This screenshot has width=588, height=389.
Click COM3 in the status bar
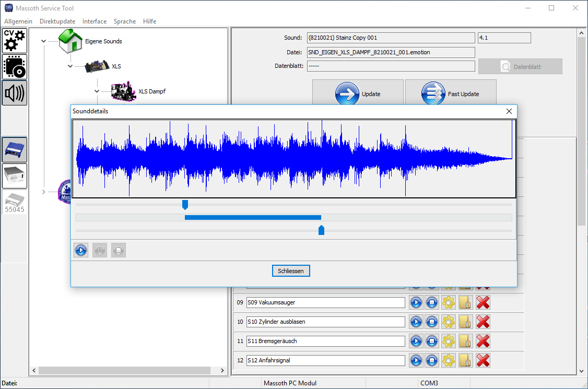[429, 383]
